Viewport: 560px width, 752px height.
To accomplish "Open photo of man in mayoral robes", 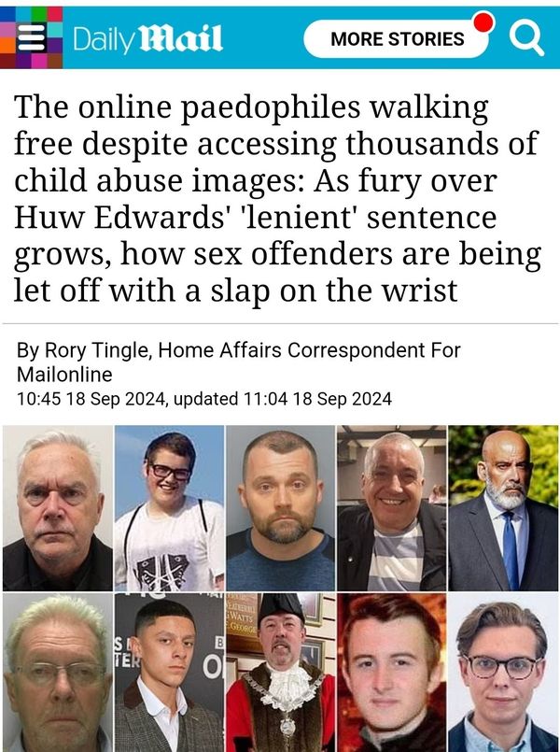I will 280,673.
